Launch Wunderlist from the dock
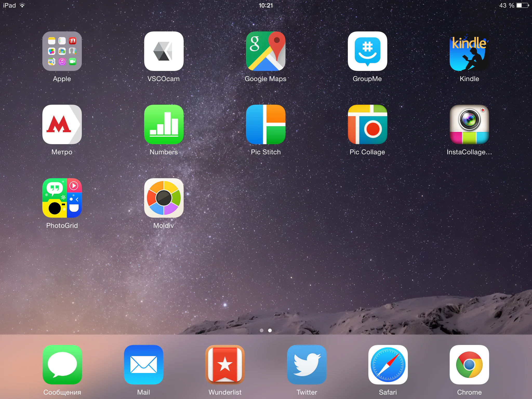Screen dimensions: 532x399 point(225,365)
